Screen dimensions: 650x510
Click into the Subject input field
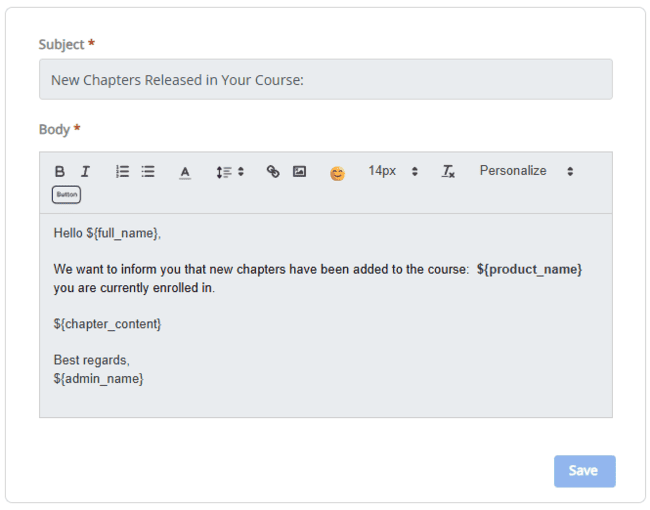[x=325, y=80]
